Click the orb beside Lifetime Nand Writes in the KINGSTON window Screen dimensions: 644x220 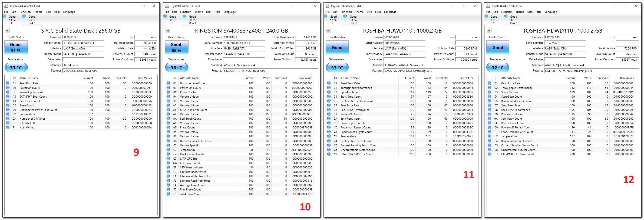[168, 172]
